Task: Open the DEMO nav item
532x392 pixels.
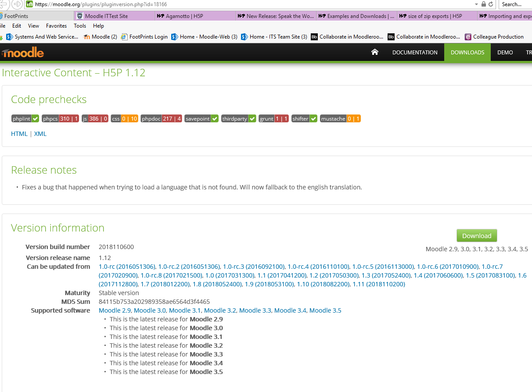Action: 505,52
